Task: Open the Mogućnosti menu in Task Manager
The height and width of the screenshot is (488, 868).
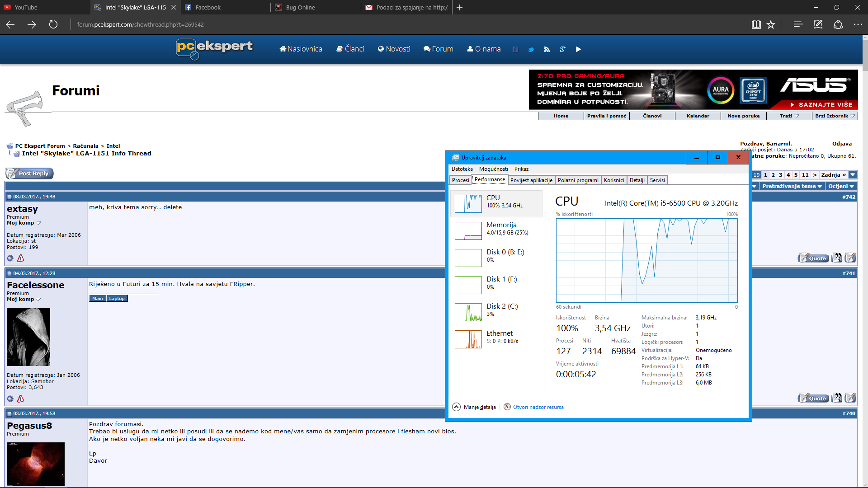Action: [493, 169]
